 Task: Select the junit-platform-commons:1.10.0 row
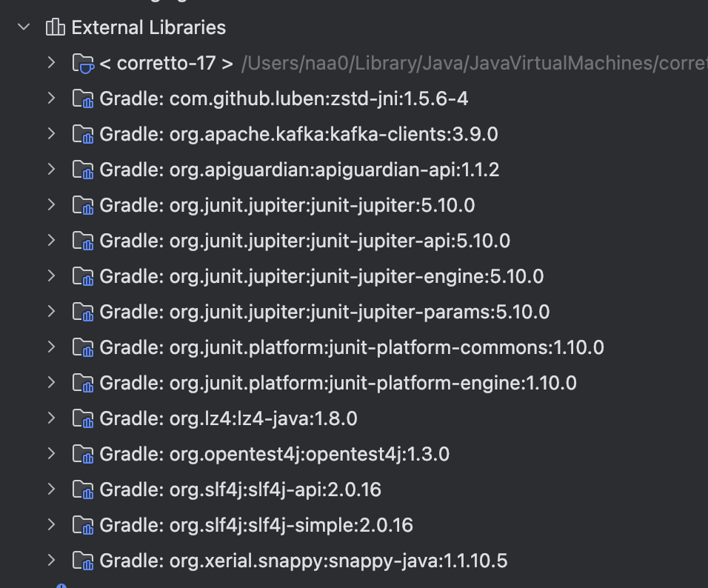tap(352, 347)
